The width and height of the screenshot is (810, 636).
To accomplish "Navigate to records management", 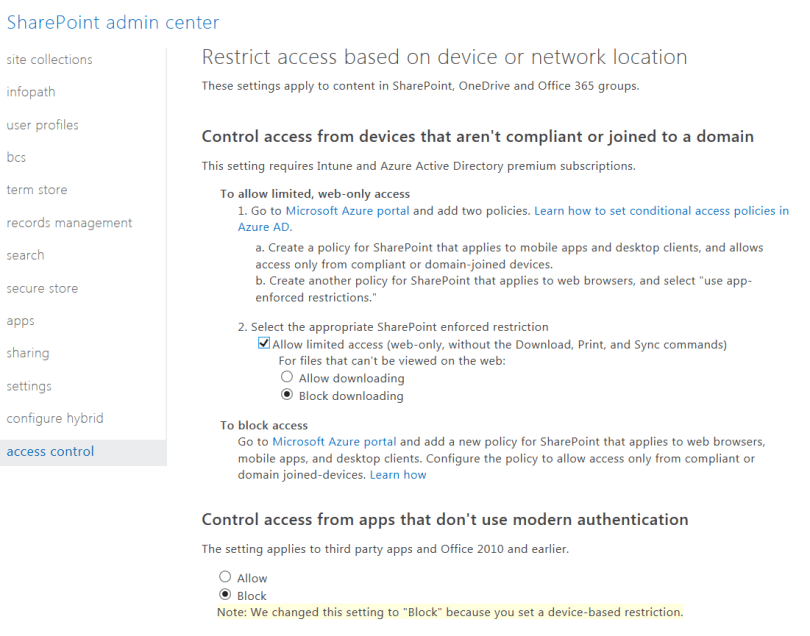I will tap(69, 223).
